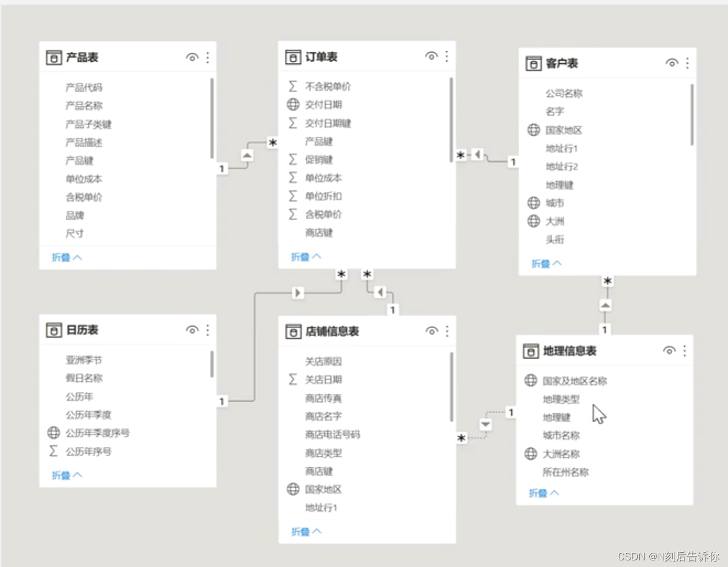This screenshot has width=728, height=567.
Task: Click filter direction arrow between 订单表 and 客户表
Action: tap(477, 155)
